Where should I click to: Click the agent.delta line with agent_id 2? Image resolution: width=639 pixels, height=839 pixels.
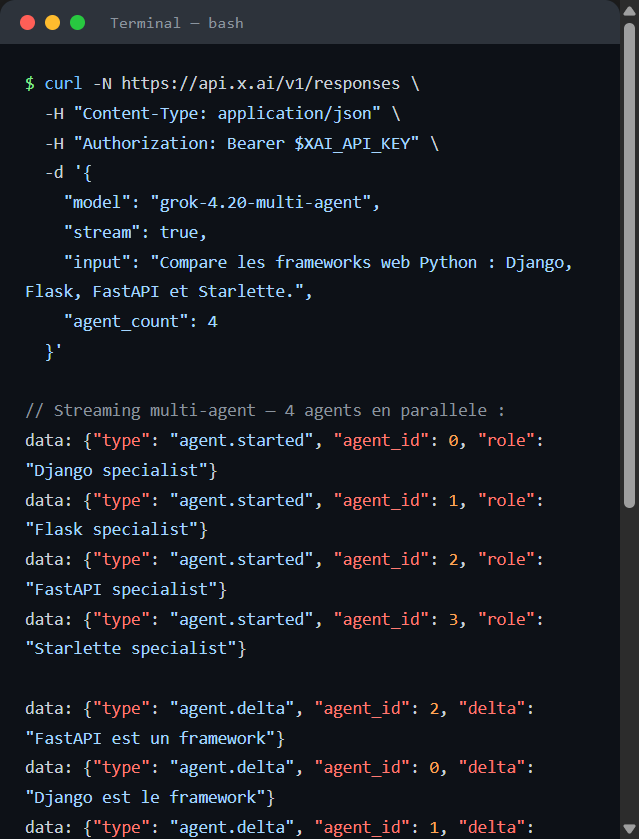pos(279,709)
